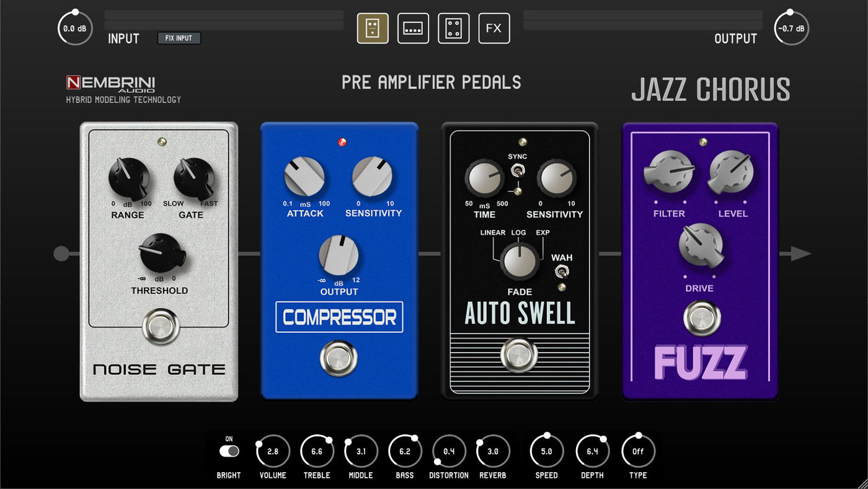Select the Auto Swell FADE curve knob
Screen dimensions: 868x489
(x=520, y=261)
